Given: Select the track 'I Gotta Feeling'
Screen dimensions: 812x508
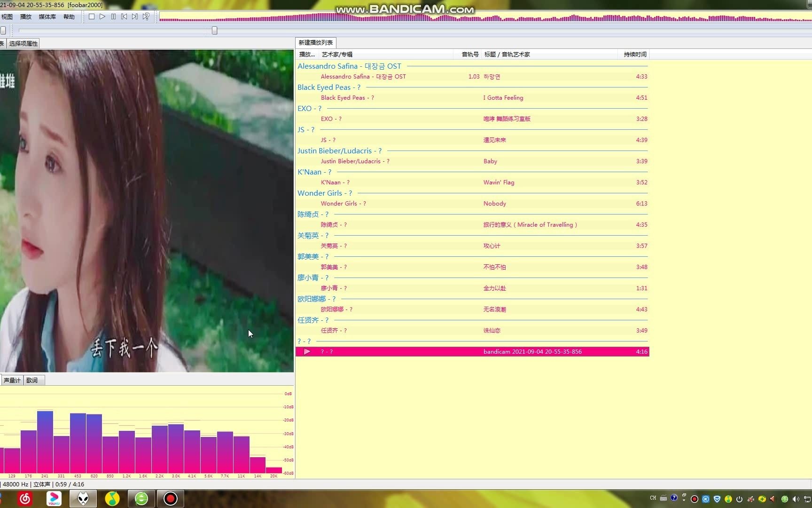Looking at the screenshot, I should [472, 98].
